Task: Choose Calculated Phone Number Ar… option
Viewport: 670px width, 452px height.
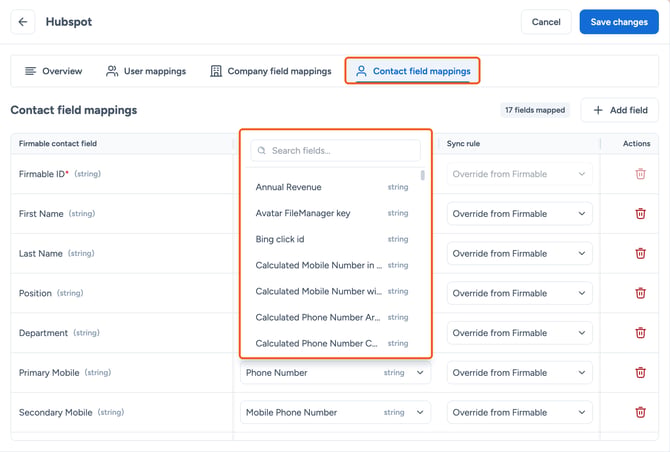Action: pyautogui.click(x=332, y=317)
